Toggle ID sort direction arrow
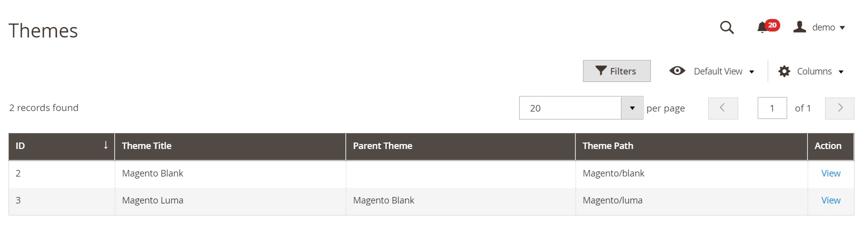Image resolution: width=868 pixels, height=236 pixels. 106,145
